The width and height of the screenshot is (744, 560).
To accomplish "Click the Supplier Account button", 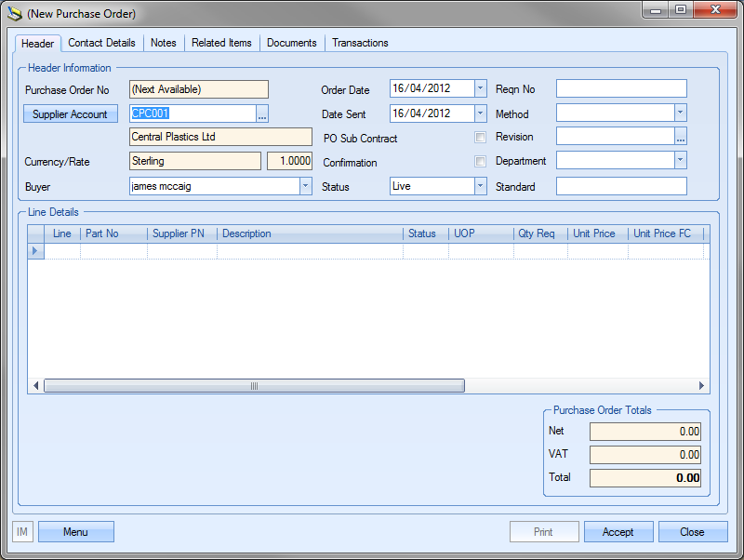I will [x=70, y=114].
